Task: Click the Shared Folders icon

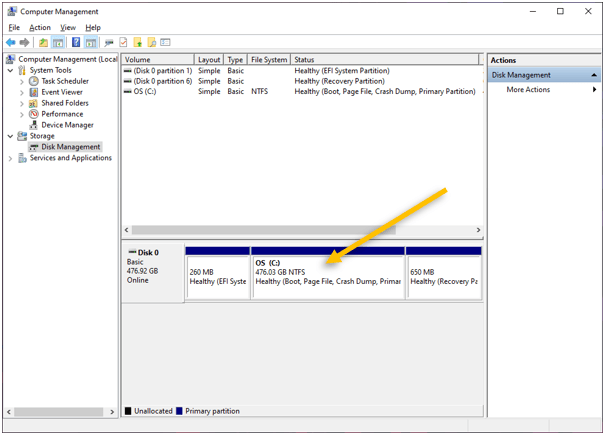Action: [34, 103]
